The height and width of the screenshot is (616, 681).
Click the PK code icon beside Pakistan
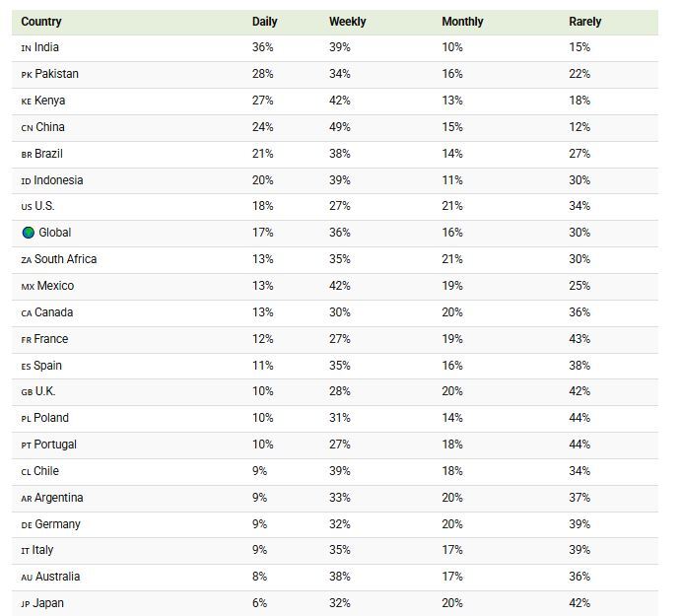27,75
